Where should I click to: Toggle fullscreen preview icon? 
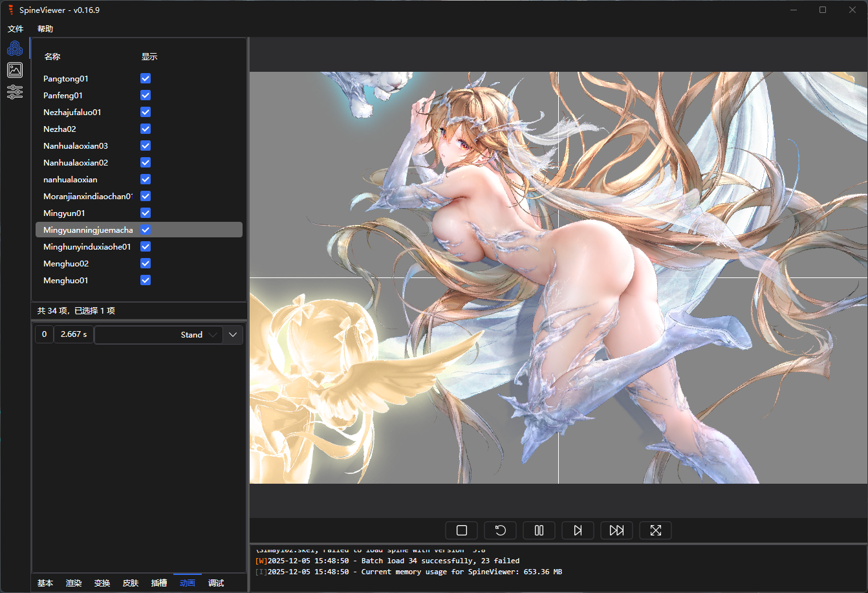(655, 530)
